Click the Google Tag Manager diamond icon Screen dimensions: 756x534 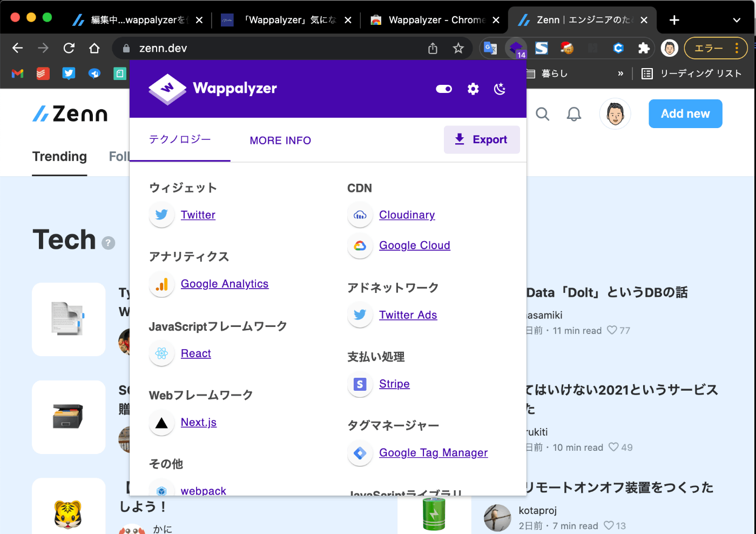pos(360,453)
